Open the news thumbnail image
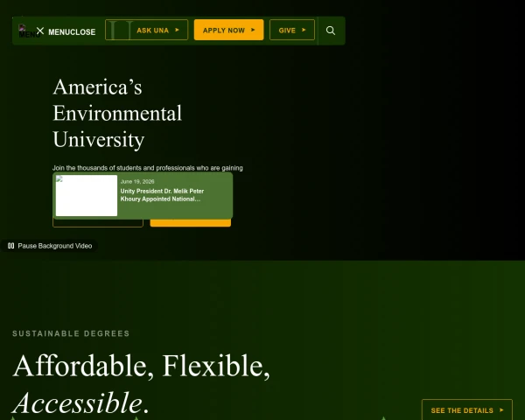Screen dimensions: 525x420 tap(87, 196)
